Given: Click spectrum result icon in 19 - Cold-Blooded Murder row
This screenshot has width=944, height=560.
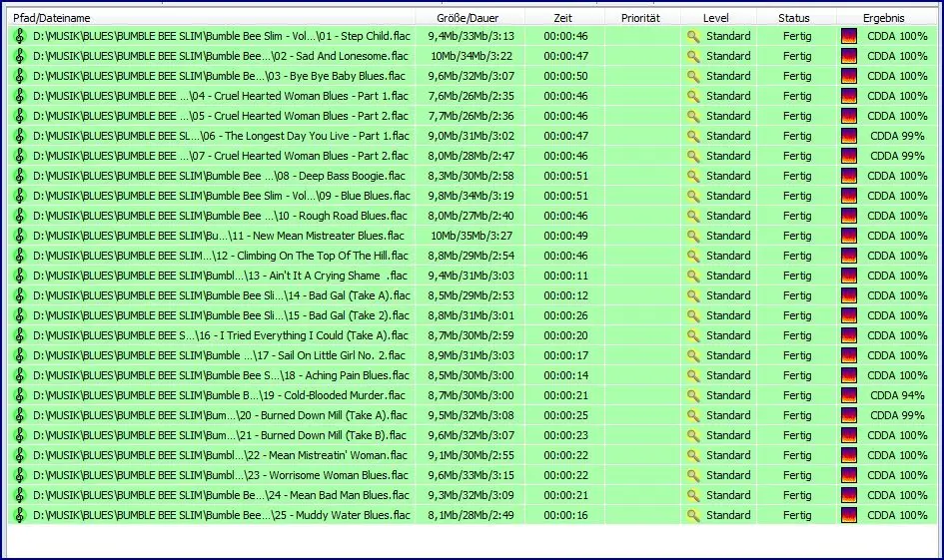Looking at the screenshot, I should [849, 395].
